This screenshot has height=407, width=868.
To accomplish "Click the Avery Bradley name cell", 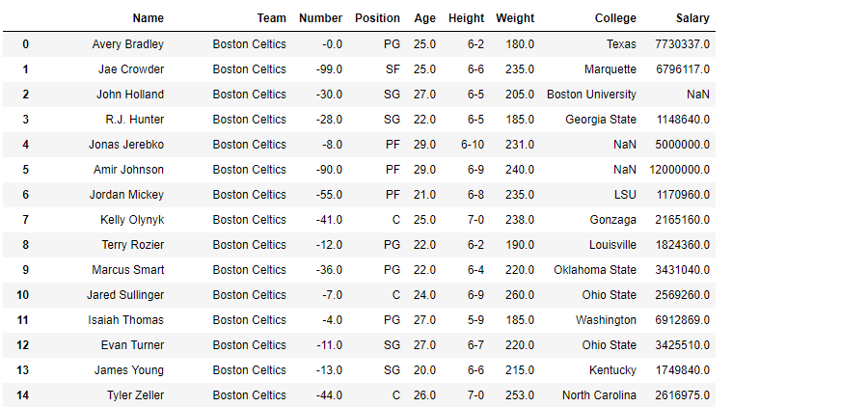I will [x=128, y=44].
